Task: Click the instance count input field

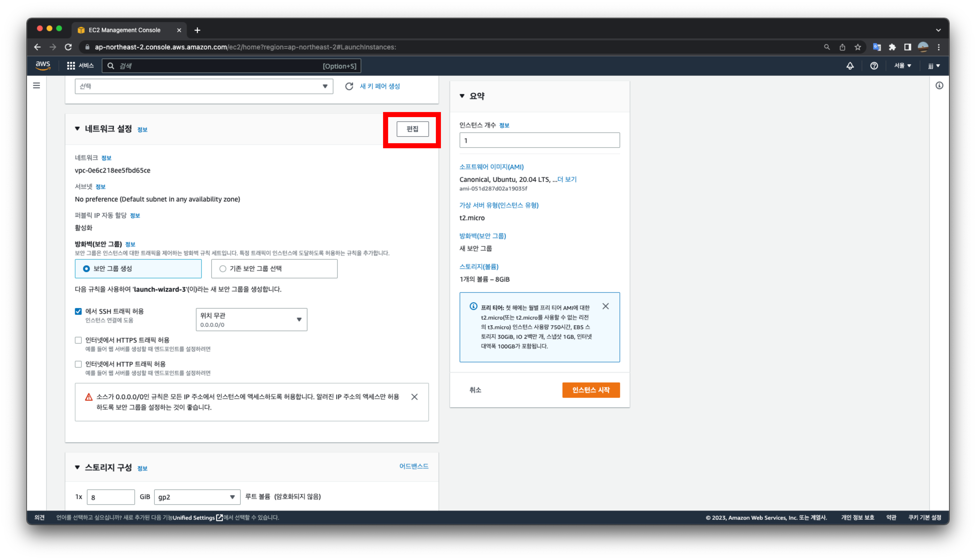Action: pyautogui.click(x=539, y=140)
